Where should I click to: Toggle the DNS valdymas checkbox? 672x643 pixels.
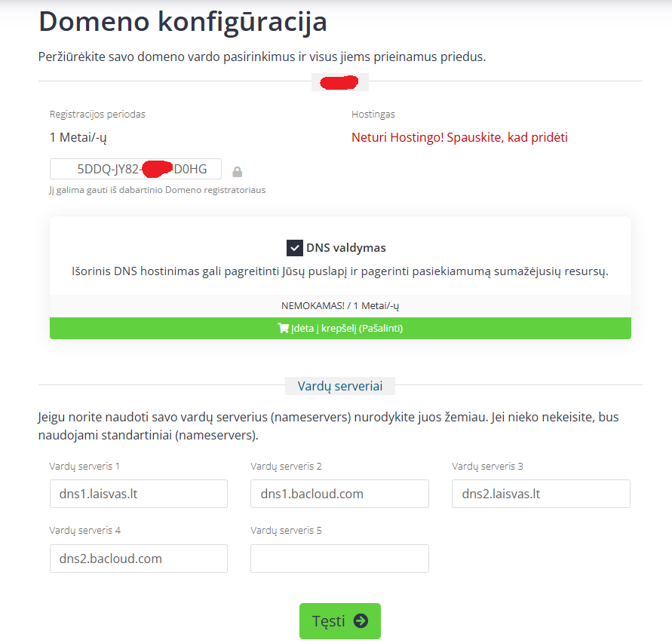tap(295, 248)
